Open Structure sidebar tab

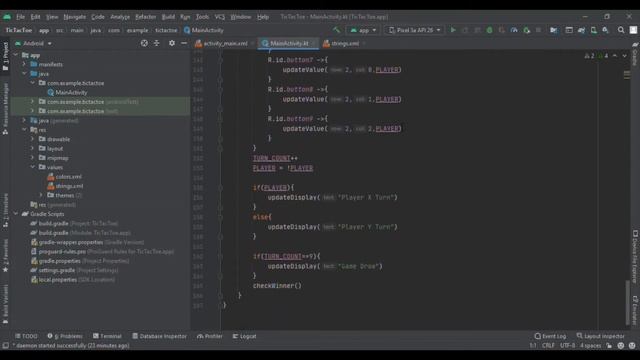click(5, 211)
